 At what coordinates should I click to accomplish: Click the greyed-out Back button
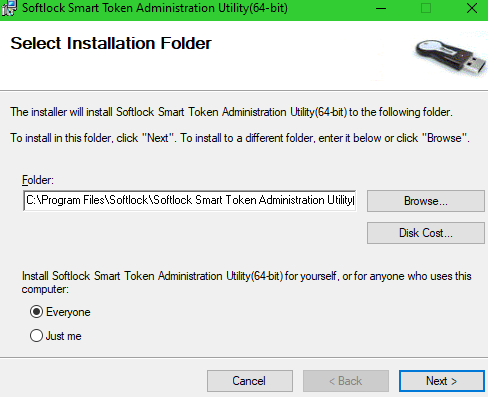point(346,381)
